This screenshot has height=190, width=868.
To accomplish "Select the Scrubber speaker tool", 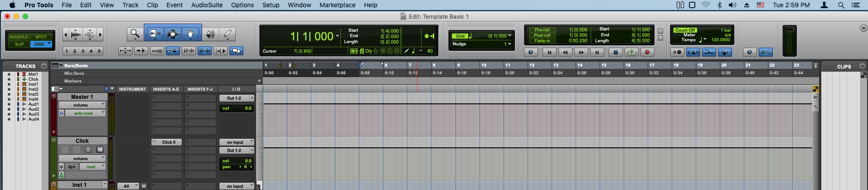I will 210,34.
